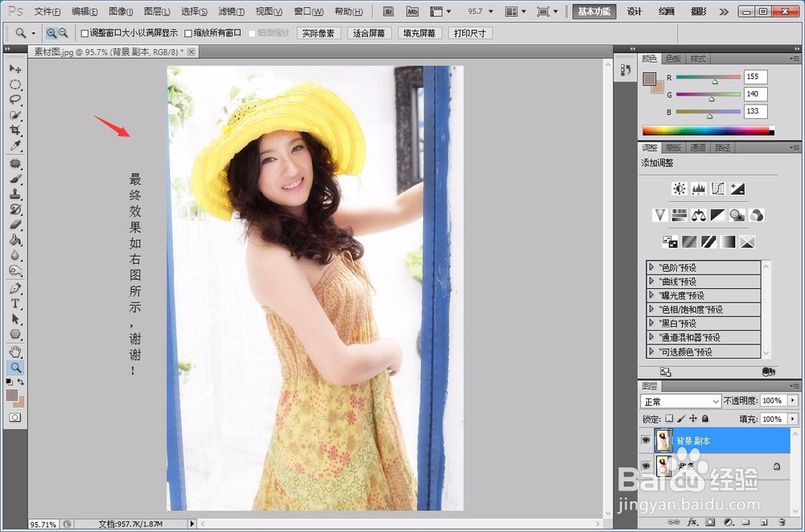Image resolution: width=805 pixels, height=532 pixels.
Task: Click the R color slider
Action: [x=708, y=77]
